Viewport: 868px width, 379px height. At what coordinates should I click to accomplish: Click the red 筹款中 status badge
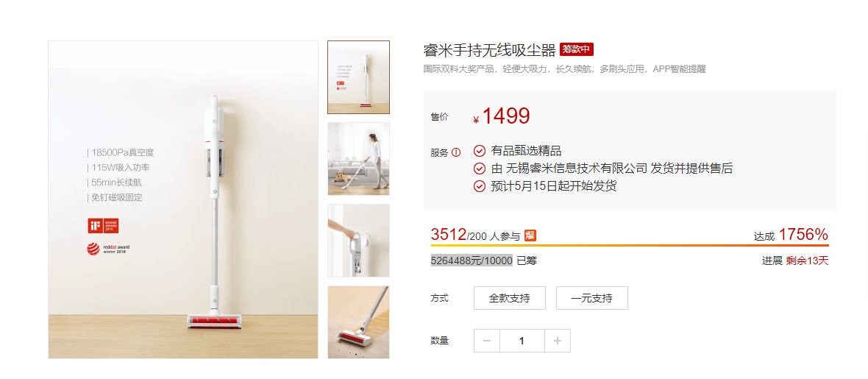pos(576,49)
